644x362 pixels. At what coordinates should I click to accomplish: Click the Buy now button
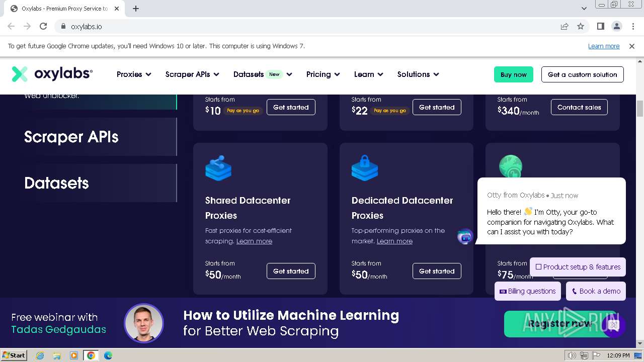[514, 74]
